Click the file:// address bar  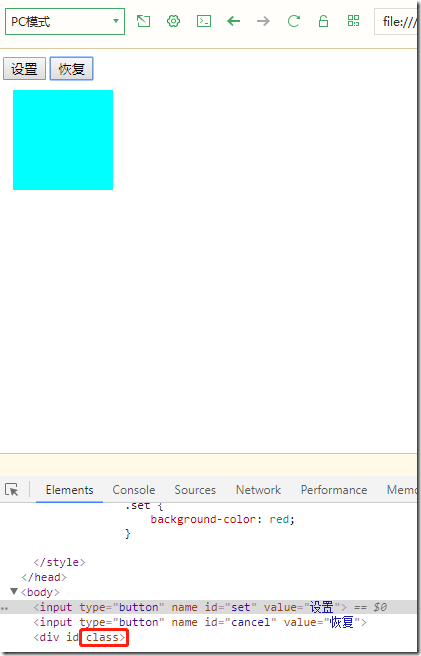click(395, 21)
